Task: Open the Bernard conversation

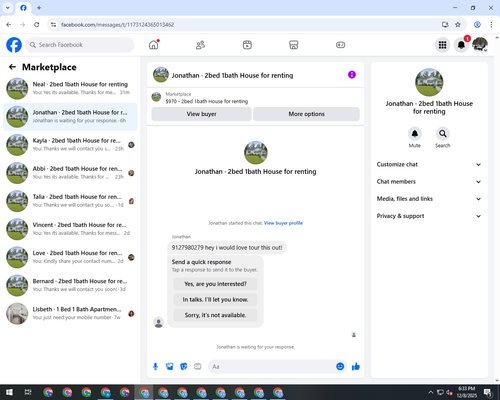Action: tap(70, 285)
